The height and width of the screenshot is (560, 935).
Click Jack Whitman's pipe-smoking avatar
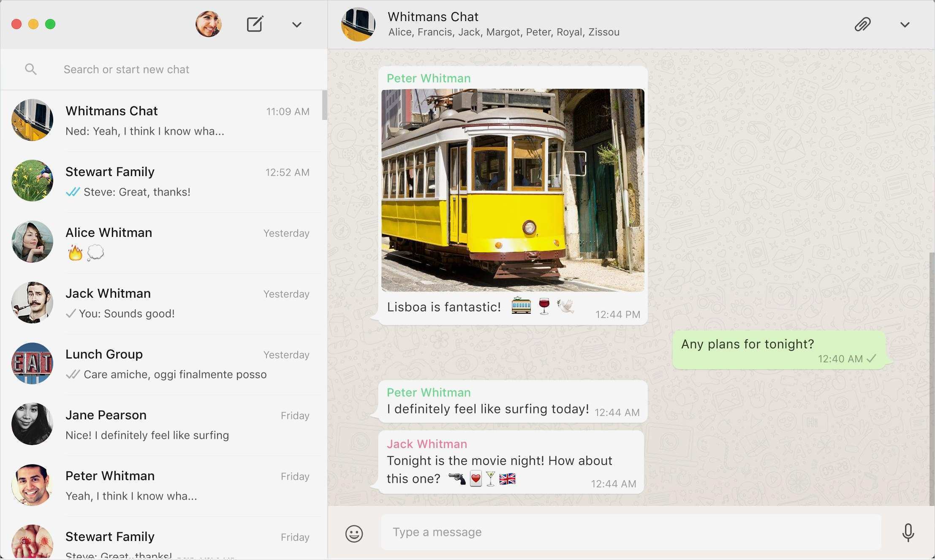[x=32, y=302]
